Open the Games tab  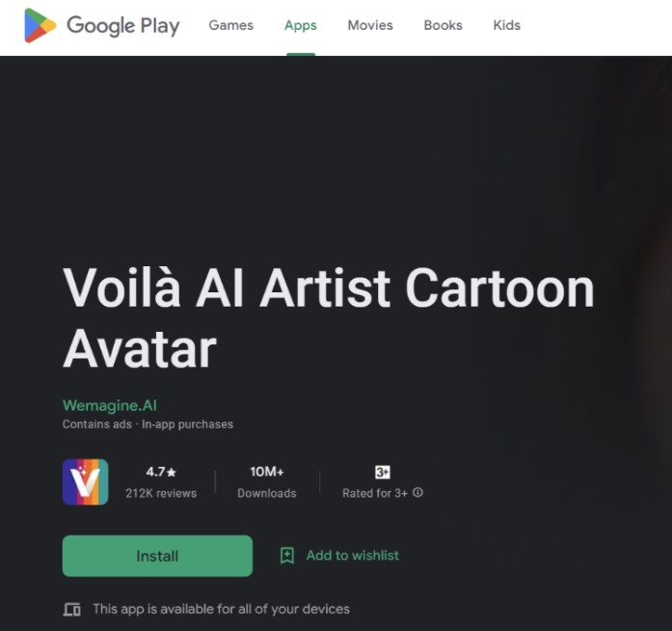(230, 25)
